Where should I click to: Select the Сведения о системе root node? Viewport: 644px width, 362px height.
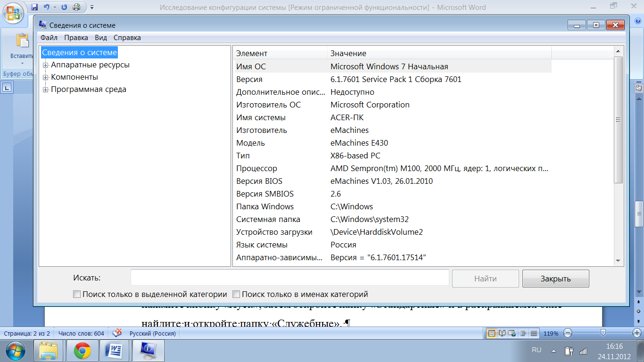tap(79, 52)
